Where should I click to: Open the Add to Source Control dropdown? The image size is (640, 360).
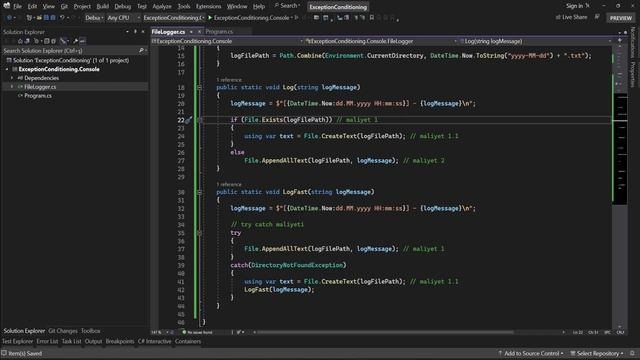coord(531,353)
